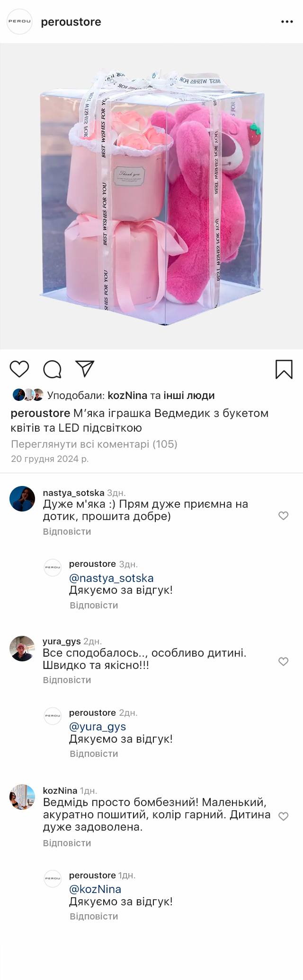Reply to yura_gys's comment

[67, 680]
